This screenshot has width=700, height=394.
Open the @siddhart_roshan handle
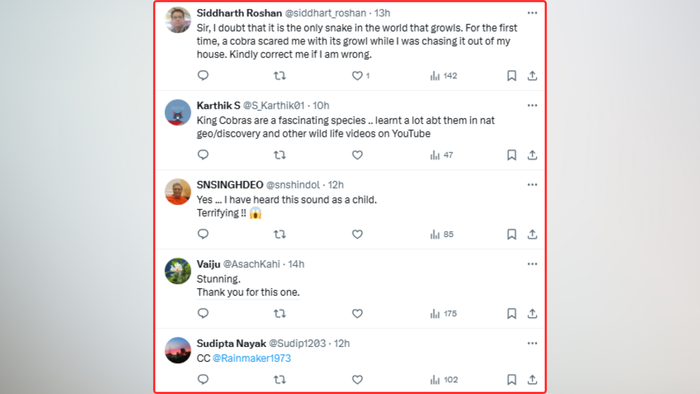click(325, 13)
